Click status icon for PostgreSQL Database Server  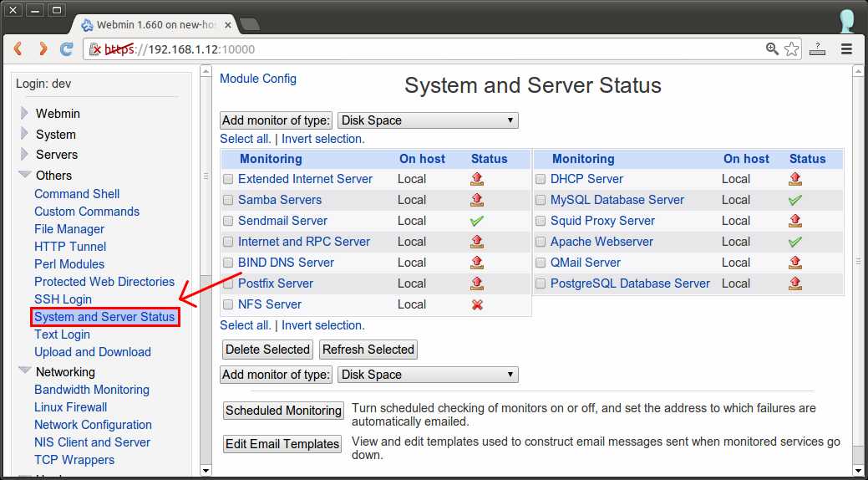pyautogui.click(x=795, y=283)
